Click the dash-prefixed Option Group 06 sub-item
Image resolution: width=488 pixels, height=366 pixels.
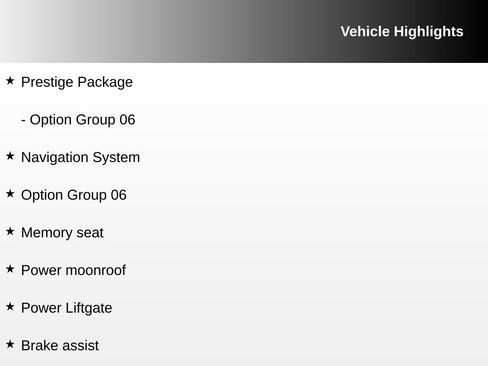point(78,120)
